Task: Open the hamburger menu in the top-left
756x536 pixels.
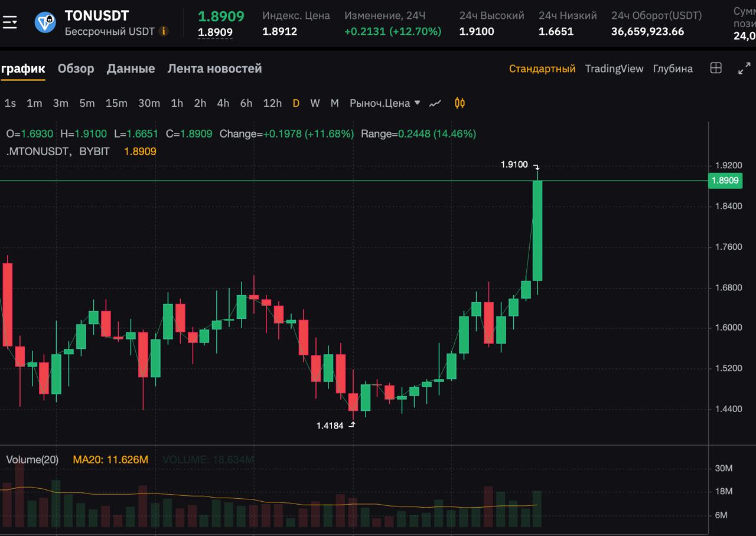Action: point(10,22)
